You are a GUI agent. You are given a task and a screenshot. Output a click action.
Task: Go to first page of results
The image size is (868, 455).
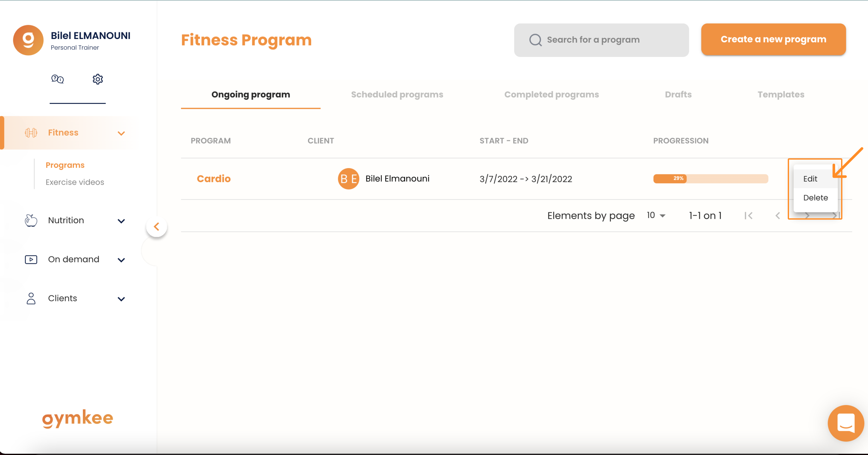coord(748,215)
